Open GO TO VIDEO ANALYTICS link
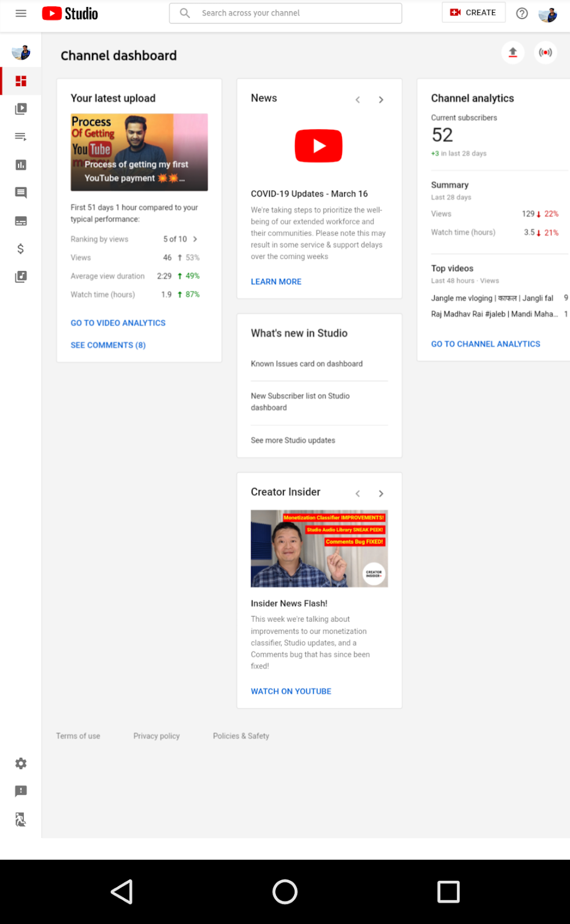Screen dimensions: 570x924 (x=118, y=323)
